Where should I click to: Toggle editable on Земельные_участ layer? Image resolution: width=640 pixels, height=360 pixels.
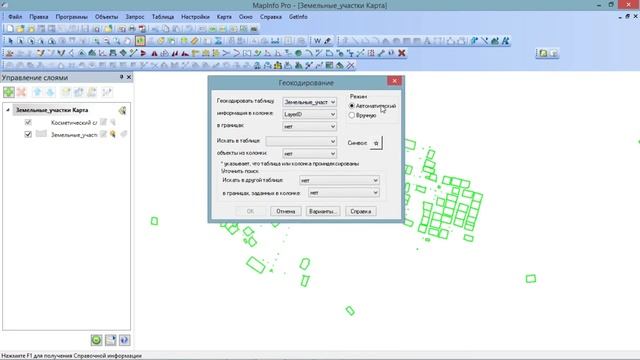click(x=104, y=134)
